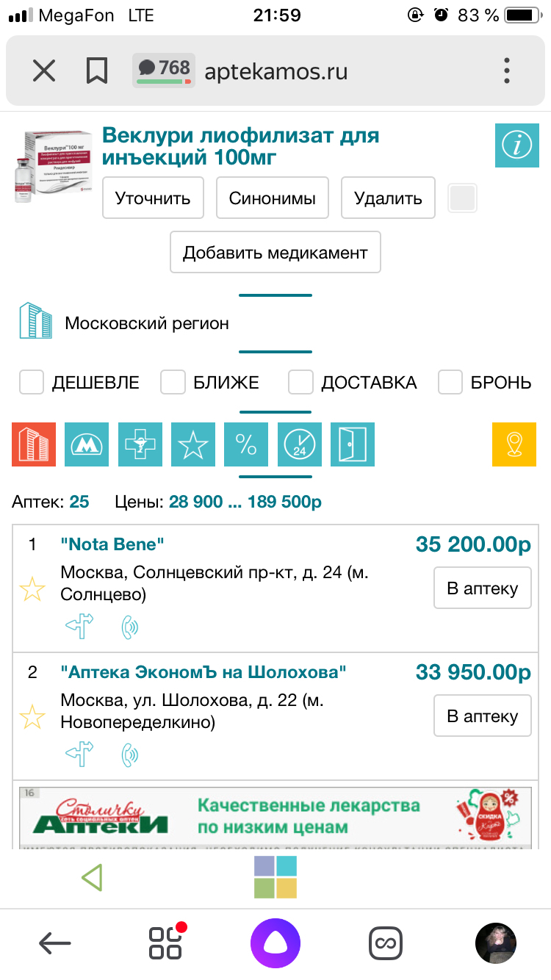Tap the directions icon for Аптека ЭкономЪ
The image size is (551, 980).
(x=79, y=754)
